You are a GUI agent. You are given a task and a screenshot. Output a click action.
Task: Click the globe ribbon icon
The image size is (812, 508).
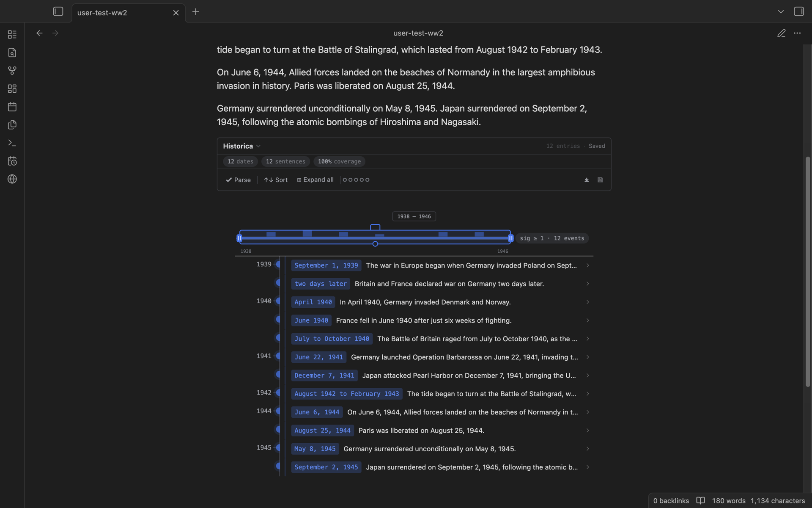[12, 179]
